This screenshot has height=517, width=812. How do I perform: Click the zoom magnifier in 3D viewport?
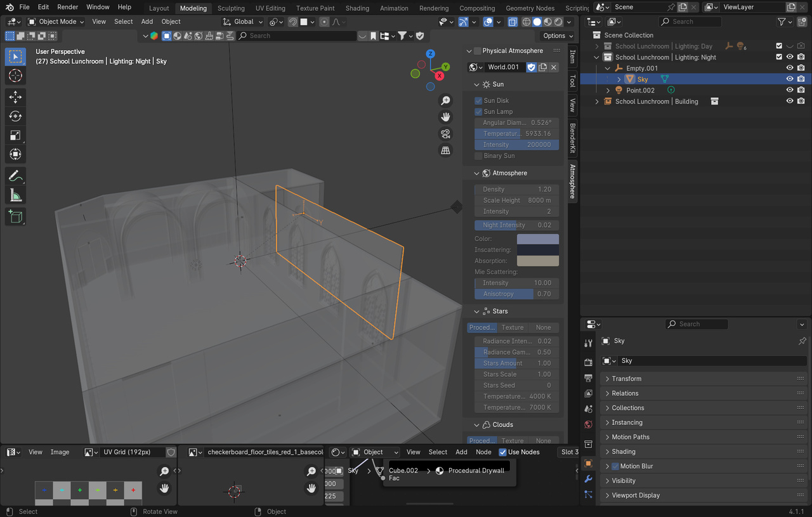pos(445,101)
